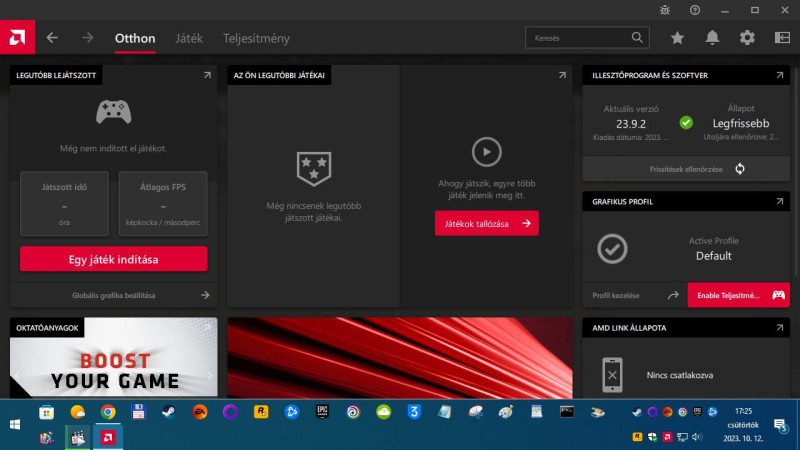
Task: Open the Teljesítmény tab
Action: (x=256, y=38)
